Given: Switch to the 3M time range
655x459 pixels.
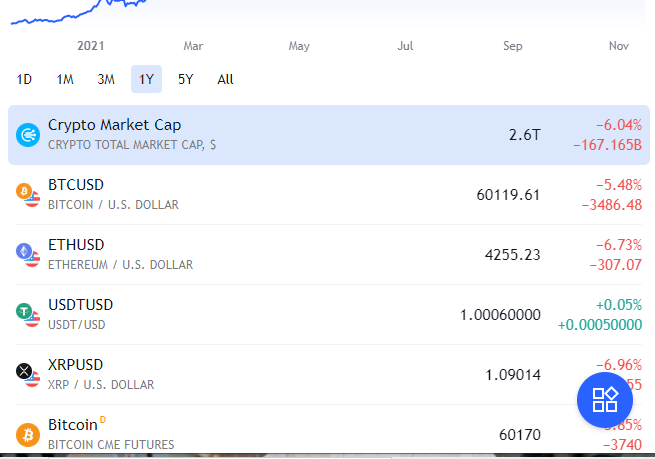Looking at the screenshot, I should point(106,79).
